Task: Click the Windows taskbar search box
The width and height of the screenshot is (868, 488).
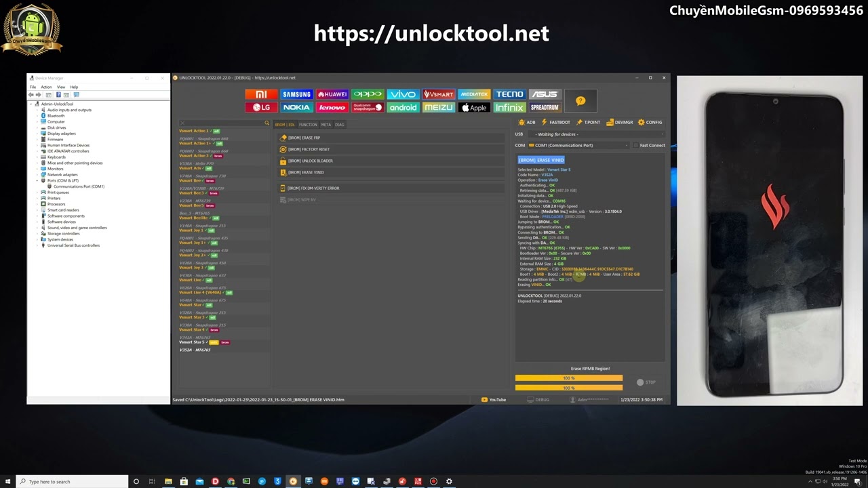Action: 71,481
